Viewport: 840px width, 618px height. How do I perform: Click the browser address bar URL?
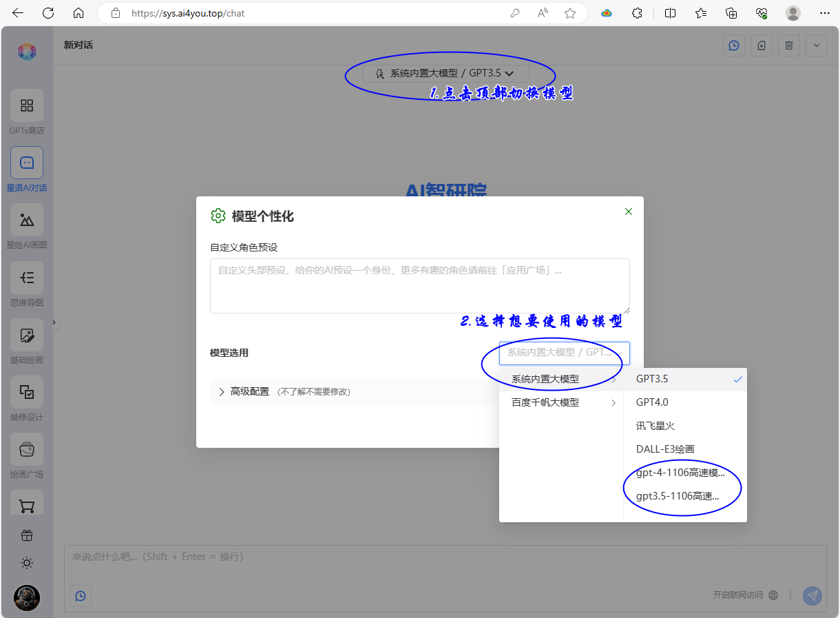[188, 13]
